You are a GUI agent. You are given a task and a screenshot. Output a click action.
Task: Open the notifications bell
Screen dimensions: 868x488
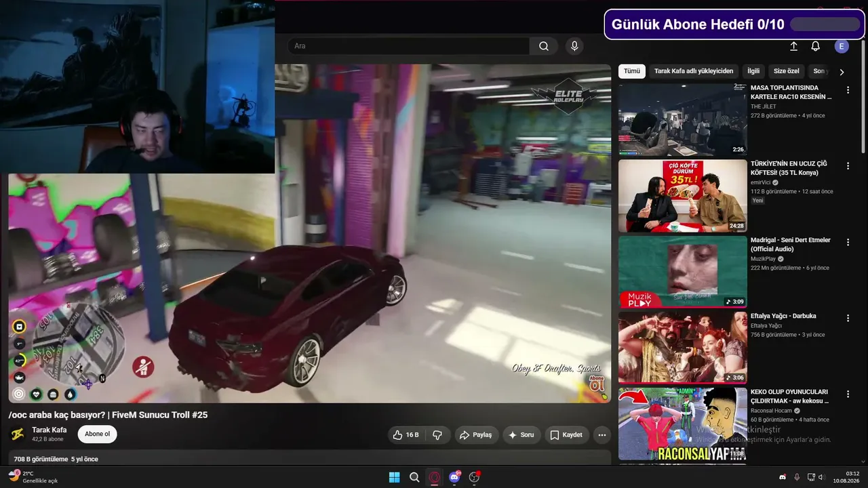[x=816, y=46]
